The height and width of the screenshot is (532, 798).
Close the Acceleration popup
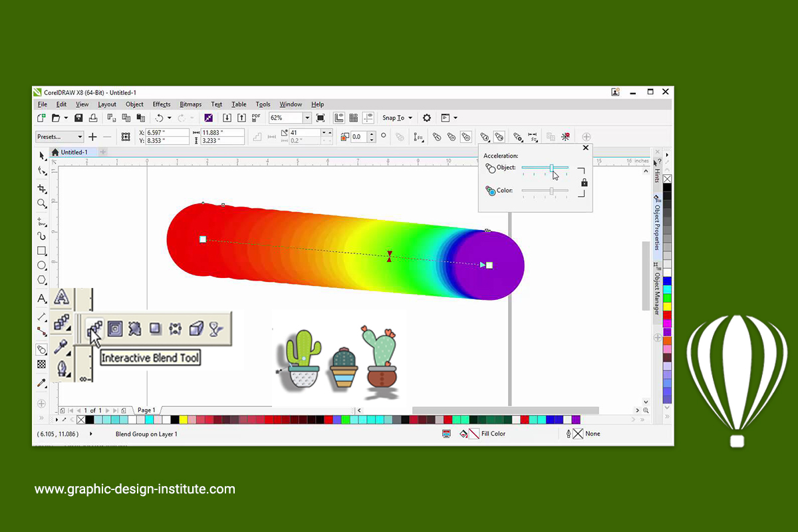click(585, 148)
